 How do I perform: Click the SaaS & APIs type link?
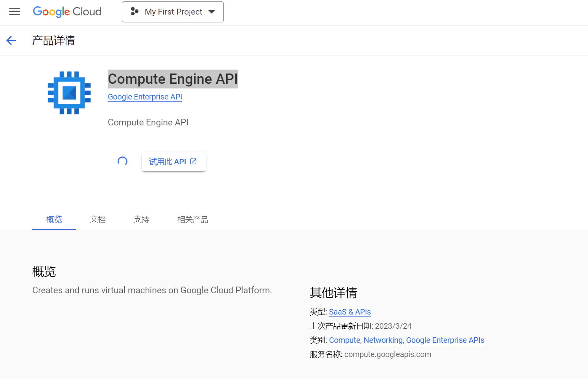[350, 312]
